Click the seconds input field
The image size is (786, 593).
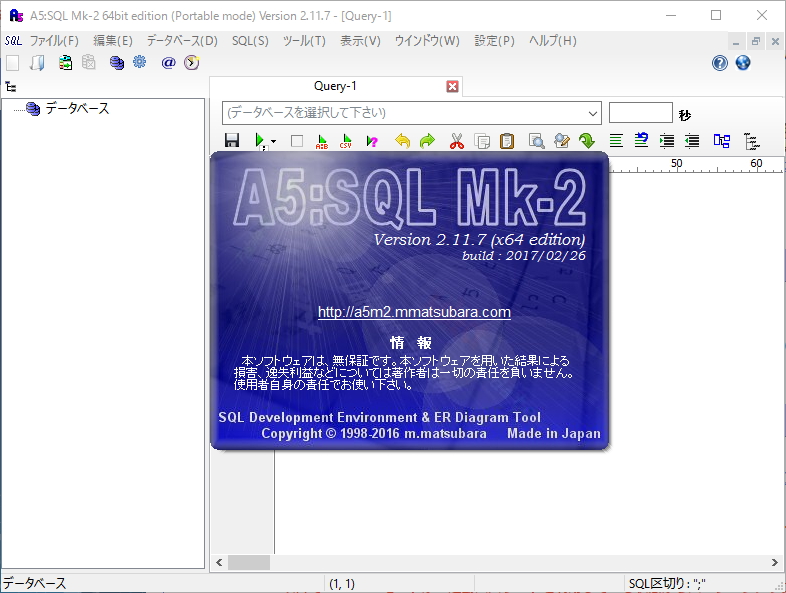click(x=640, y=112)
